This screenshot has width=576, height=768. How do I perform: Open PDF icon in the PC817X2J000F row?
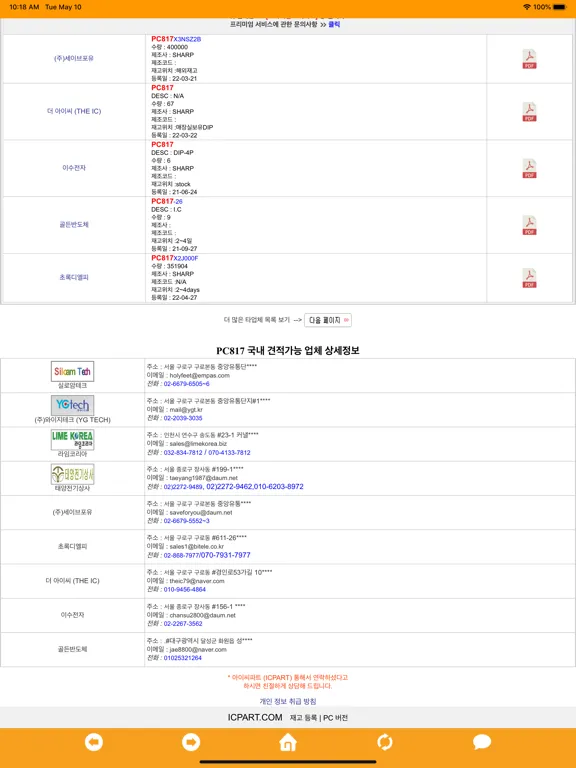tap(529, 278)
